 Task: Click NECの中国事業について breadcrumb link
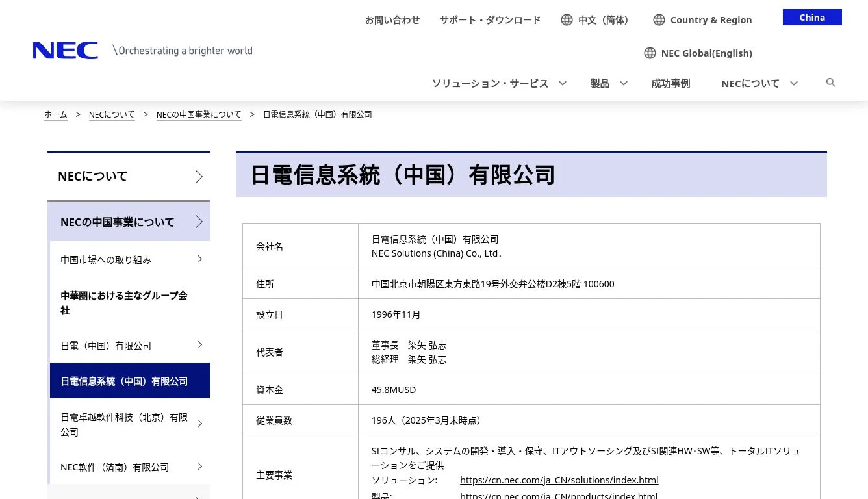(199, 114)
